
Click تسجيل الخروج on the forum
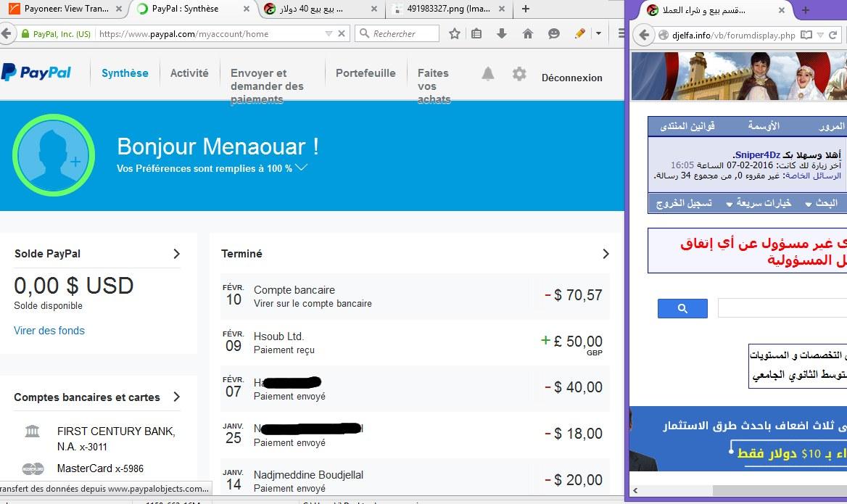pos(684,203)
